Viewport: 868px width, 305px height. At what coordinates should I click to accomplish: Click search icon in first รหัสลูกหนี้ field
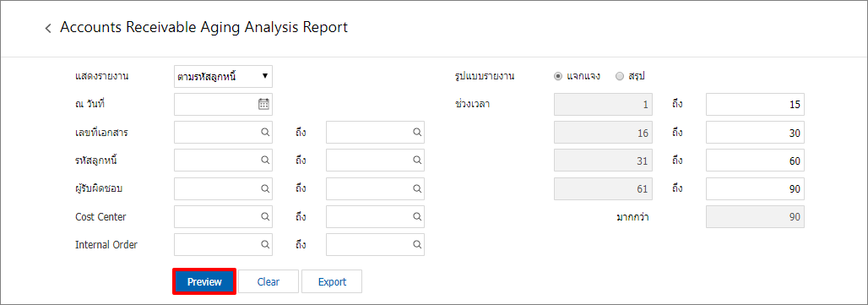point(265,160)
